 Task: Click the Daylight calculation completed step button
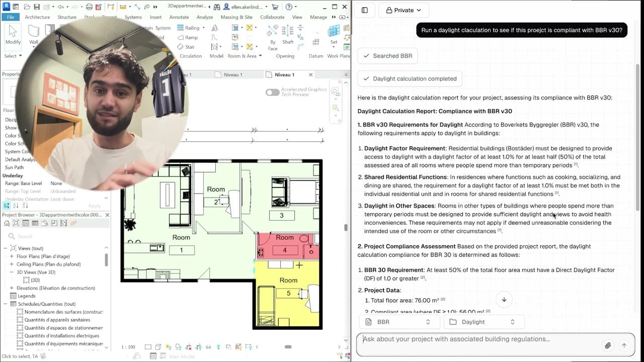[410, 78]
